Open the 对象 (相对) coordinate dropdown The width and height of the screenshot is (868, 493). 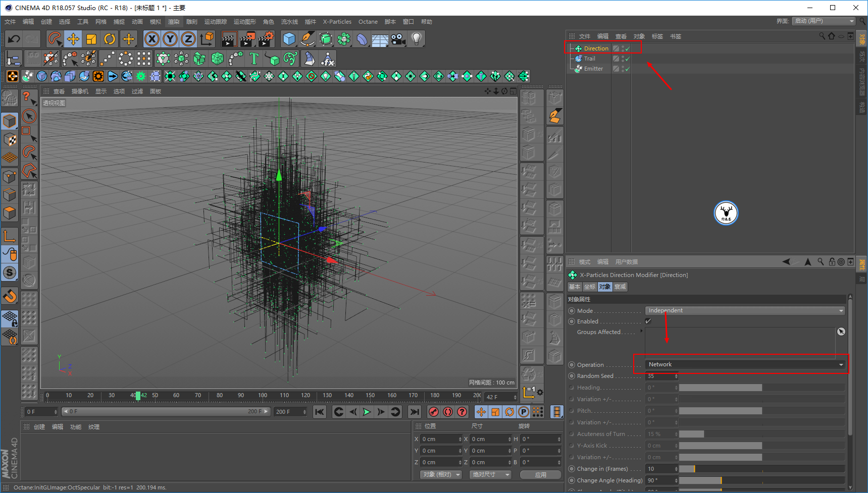[x=441, y=474]
